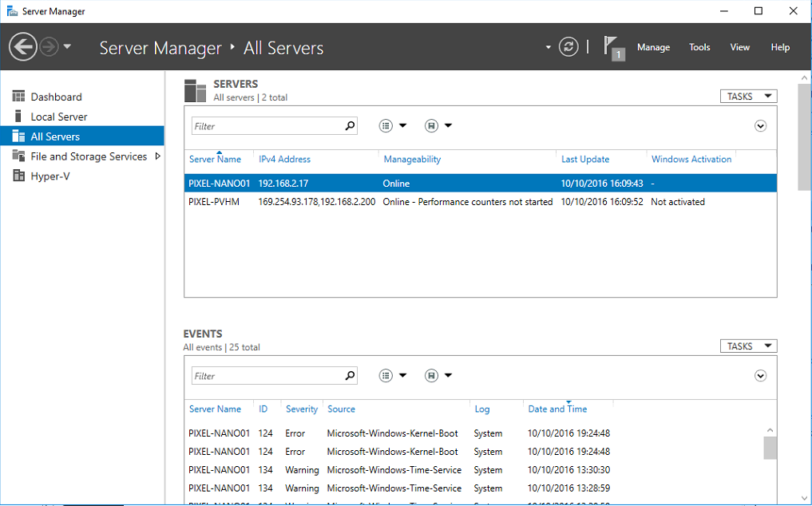Open the Events saved queries disk icon

pyautogui.click(x=432, y=376)
